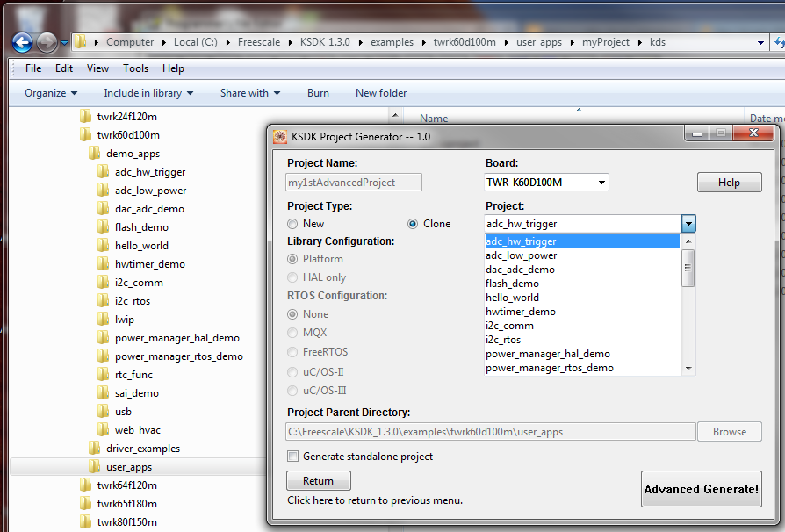Select the uC/OS-II radio button
The image size is (785, 532).
coord(292,372)
